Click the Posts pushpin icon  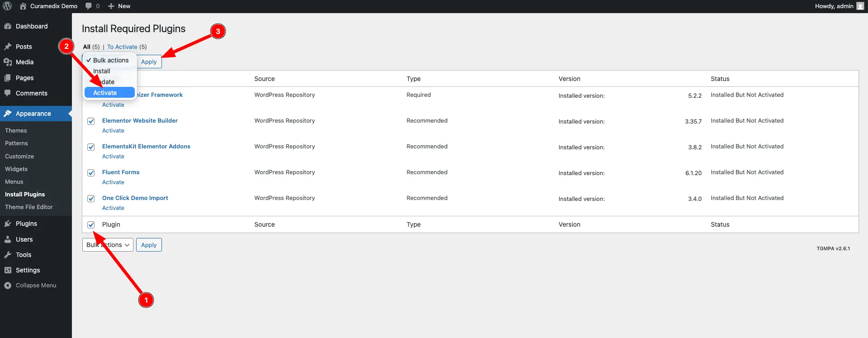8,47
